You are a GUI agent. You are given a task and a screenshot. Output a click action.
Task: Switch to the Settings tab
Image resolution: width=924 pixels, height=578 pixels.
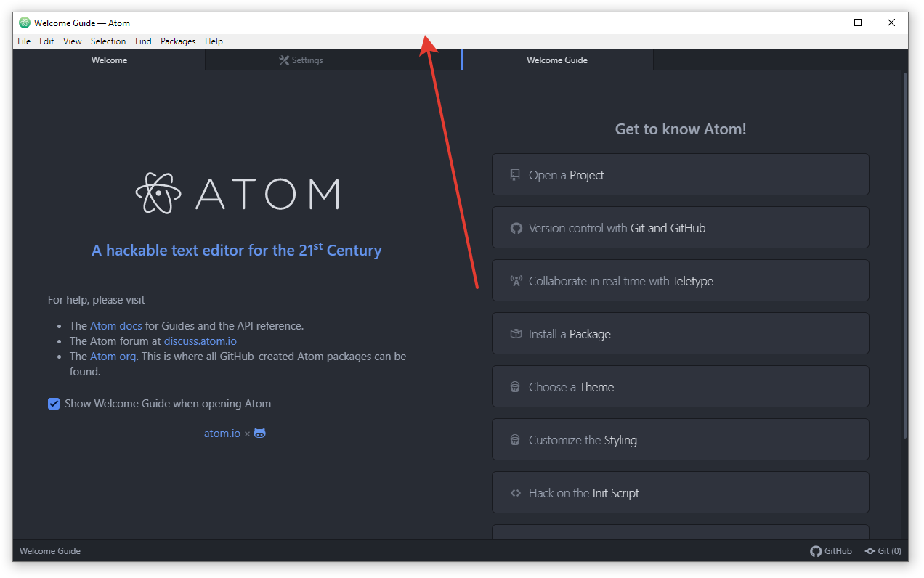click(x=301, y=60)
